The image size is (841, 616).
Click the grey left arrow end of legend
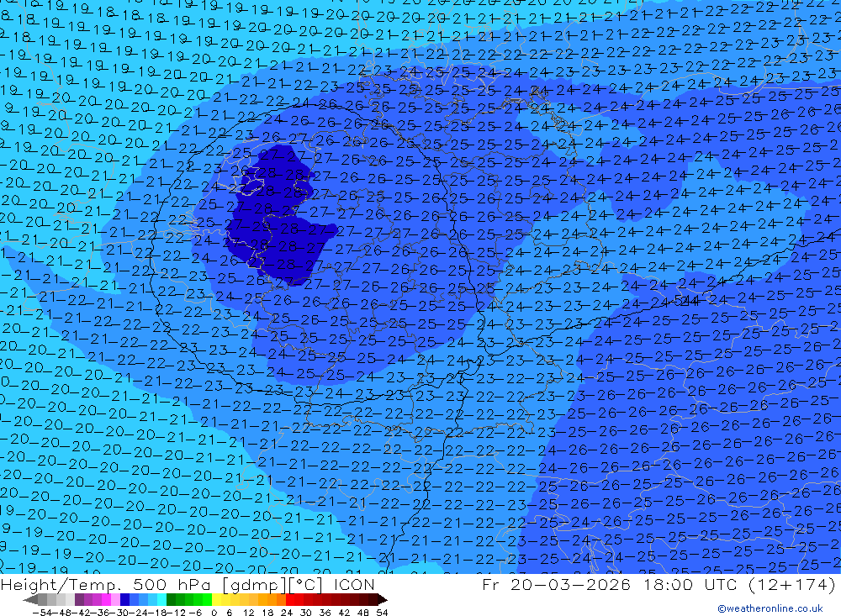tap(30, 600)
